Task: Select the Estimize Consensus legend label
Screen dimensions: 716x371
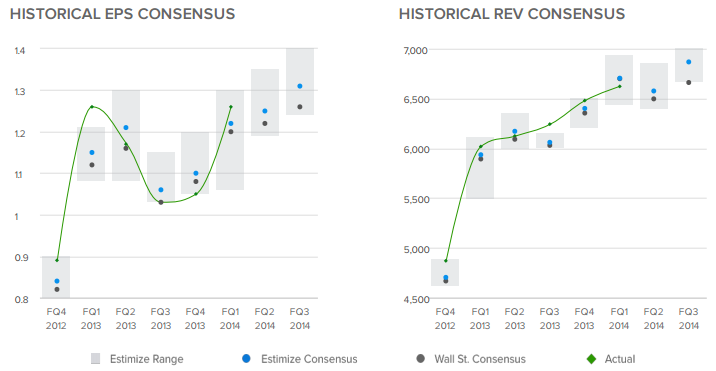Action: pos(309,359)
